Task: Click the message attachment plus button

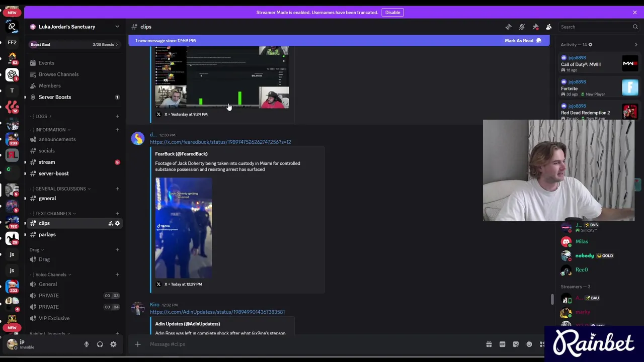Action: click(x=138, y=344)
